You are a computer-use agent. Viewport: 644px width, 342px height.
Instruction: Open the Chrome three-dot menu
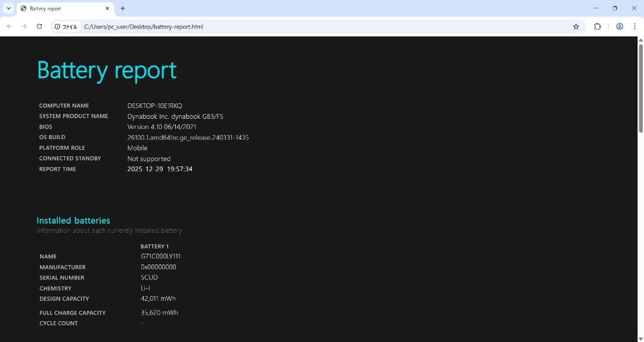[x=634, y=26]
